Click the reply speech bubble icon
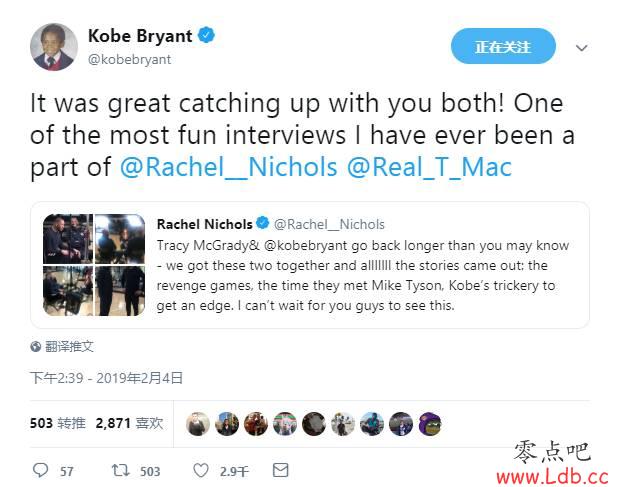 pos(40,470)
